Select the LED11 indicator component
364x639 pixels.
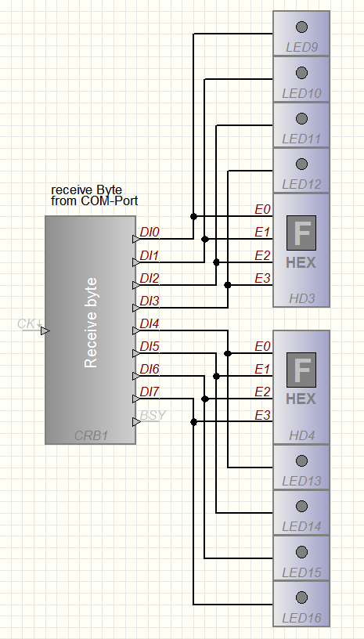(301, 125)
